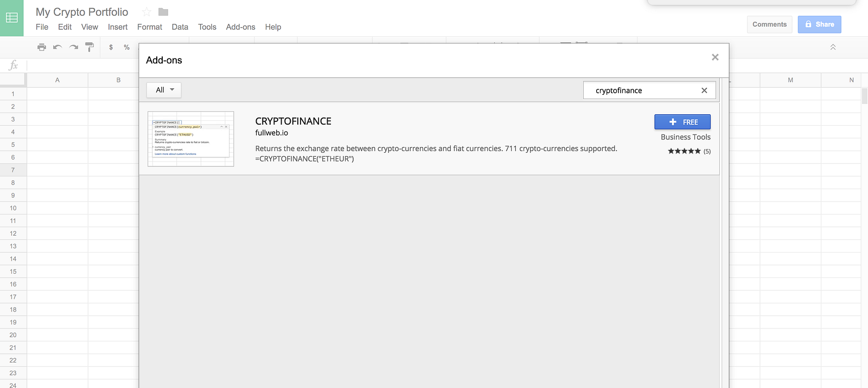Select row 7 header
This screenshot has width=868, height=388.
(x=13, y=170)
